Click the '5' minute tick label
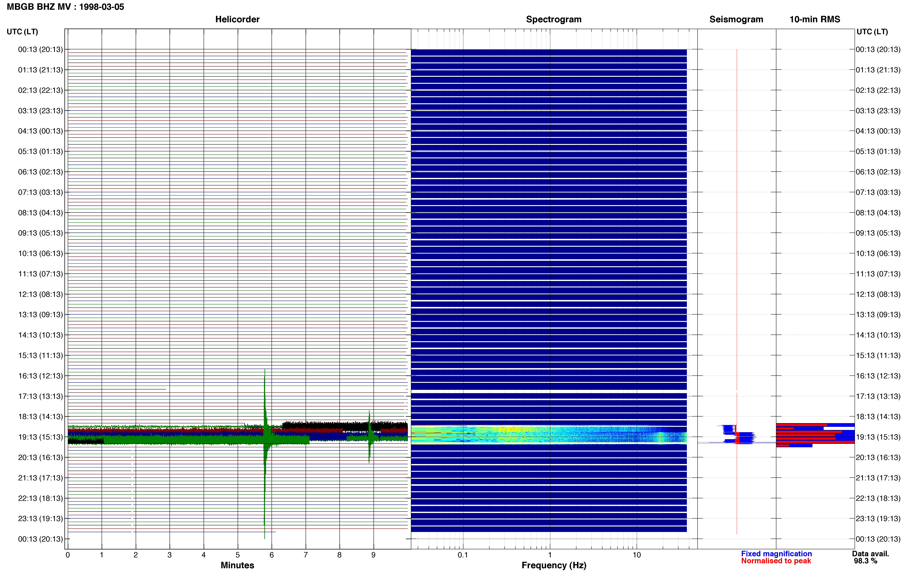 tap(238, 555)
